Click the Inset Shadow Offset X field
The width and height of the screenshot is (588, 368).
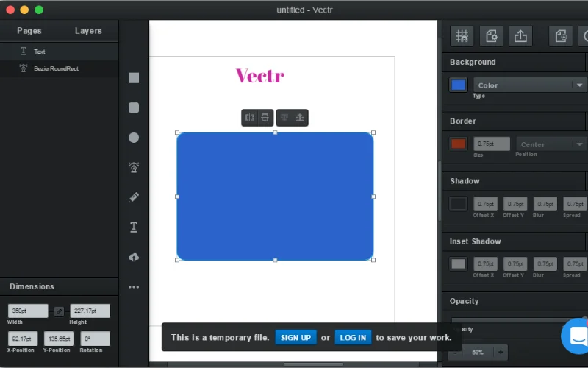[x=486, y=263]
